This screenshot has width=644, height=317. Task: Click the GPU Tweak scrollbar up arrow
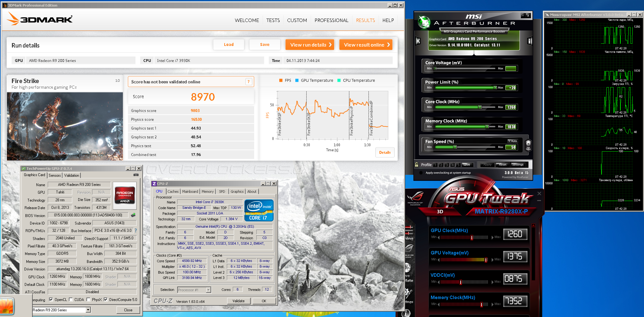click(533, 225)
